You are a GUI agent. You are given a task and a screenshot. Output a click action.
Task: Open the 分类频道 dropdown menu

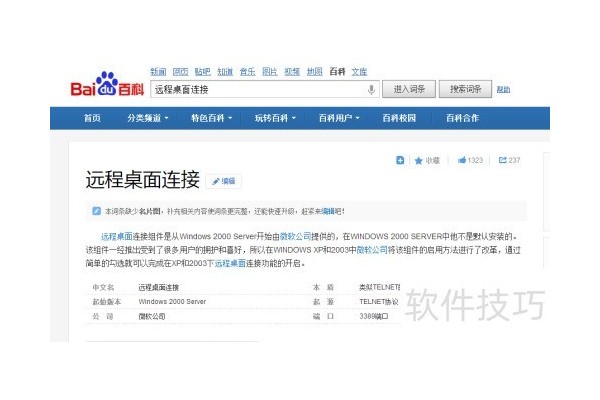pyautogui.click(x=148, y=118)
